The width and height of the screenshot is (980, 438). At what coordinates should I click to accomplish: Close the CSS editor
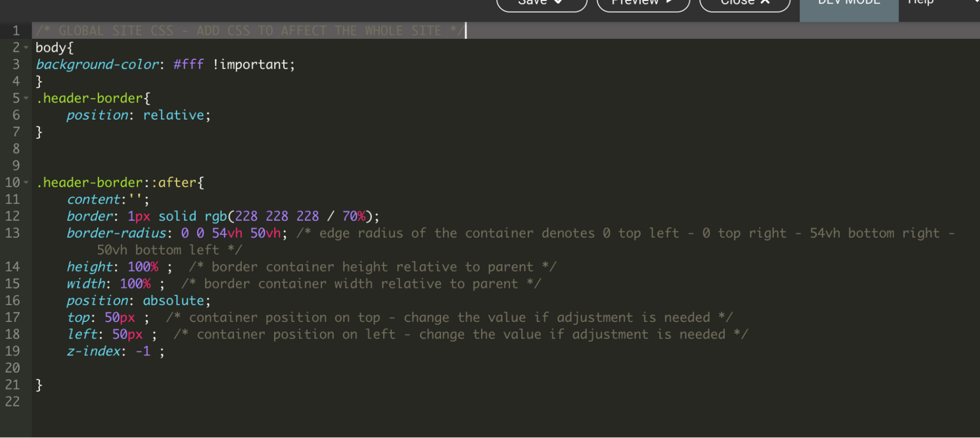point(745,3)
